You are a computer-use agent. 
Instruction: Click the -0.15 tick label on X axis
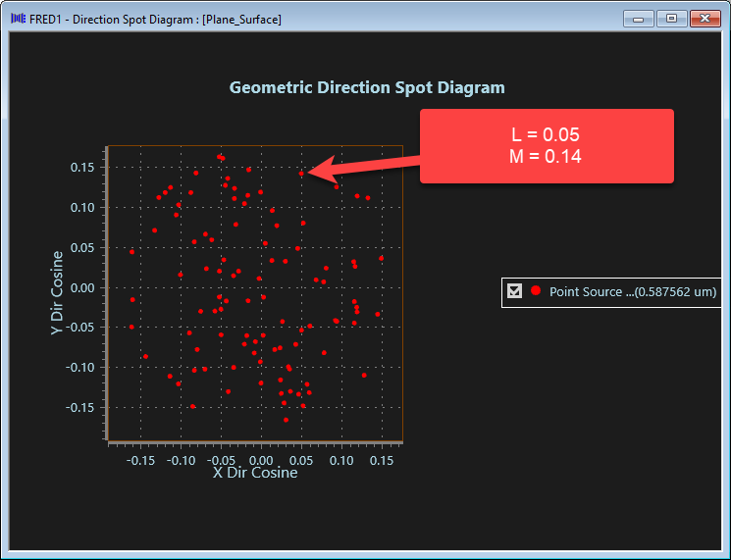pos(140,459)
